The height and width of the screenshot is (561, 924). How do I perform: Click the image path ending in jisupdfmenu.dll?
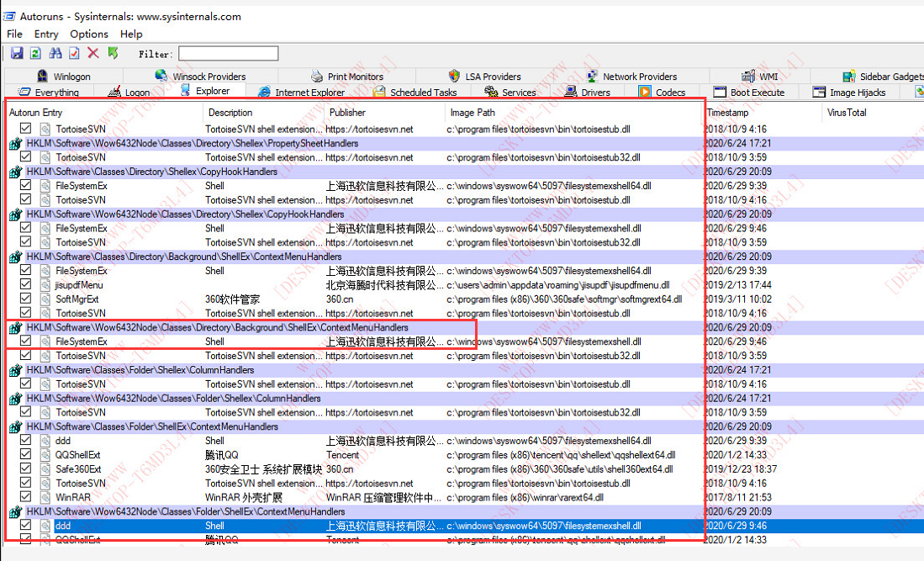click(x=558, y=285)
